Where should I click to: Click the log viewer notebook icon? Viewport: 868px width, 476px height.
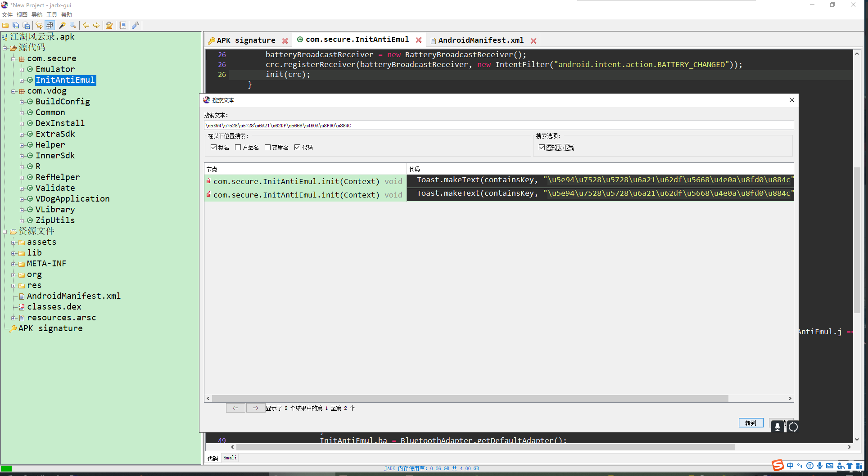pyautogui.click(x=122, y=25)
